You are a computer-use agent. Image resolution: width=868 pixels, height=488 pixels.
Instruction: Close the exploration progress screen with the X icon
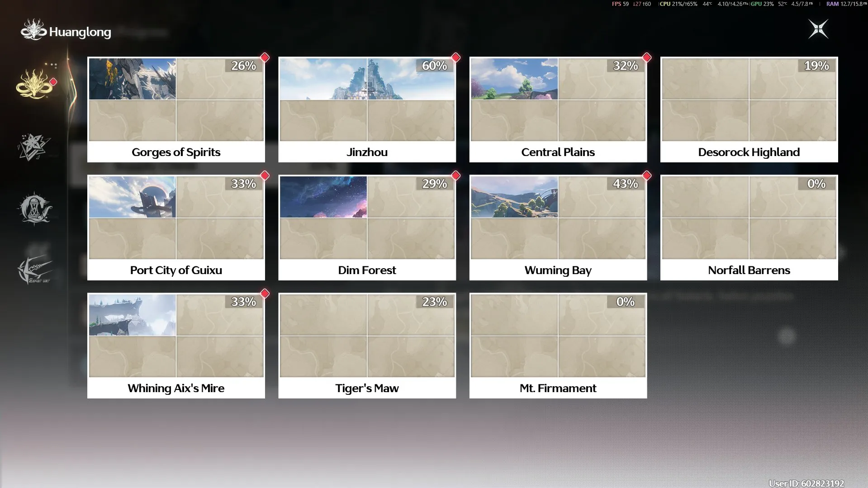coord(818,29)
